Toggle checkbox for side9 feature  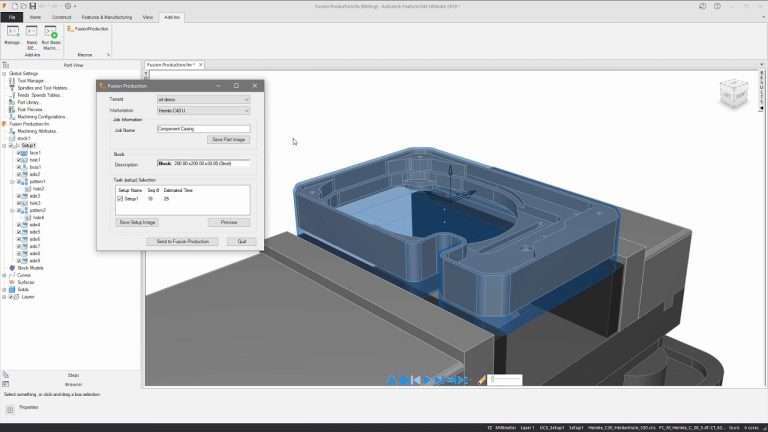tap(19, 261)
